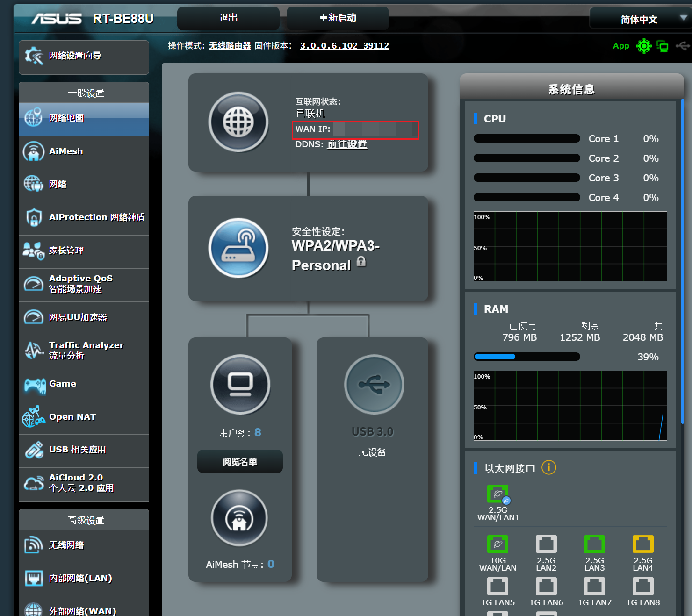The image size is (692, 616).
Task: Click the 2.5G WAN/LAN1 port icon
Action: (498, 494)
